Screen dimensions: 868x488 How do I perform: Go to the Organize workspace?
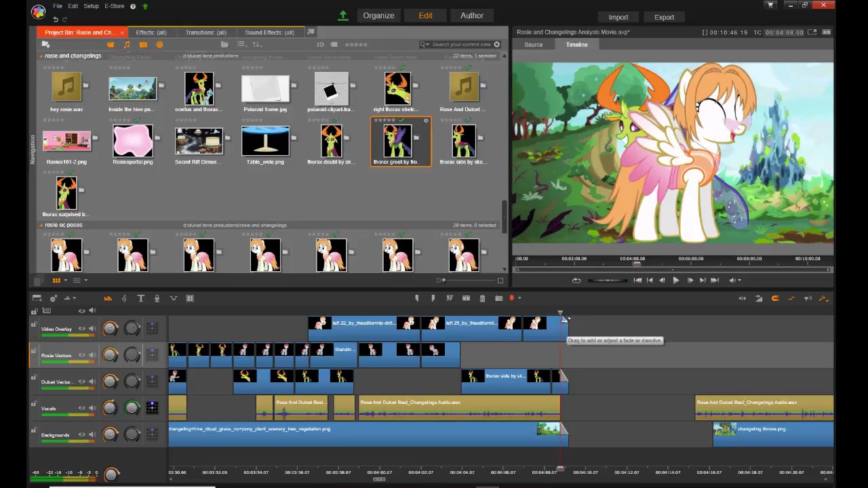coord(378,16)
